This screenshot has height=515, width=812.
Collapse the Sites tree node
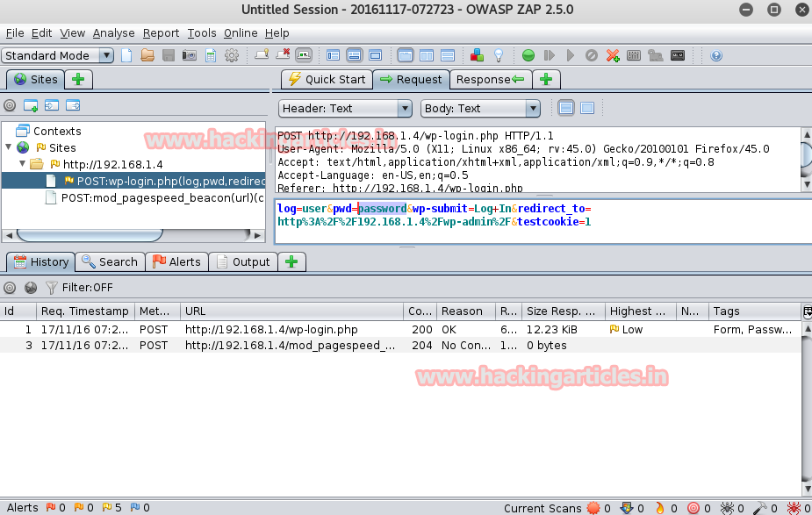[x=8, y=147]
